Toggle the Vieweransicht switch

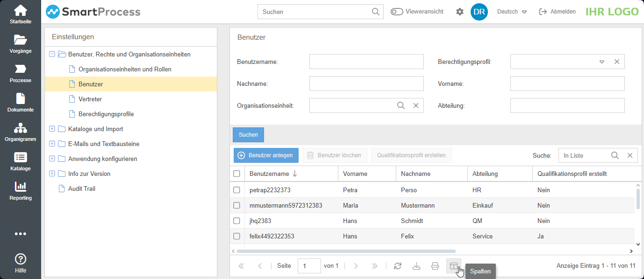tap(397, 12)
